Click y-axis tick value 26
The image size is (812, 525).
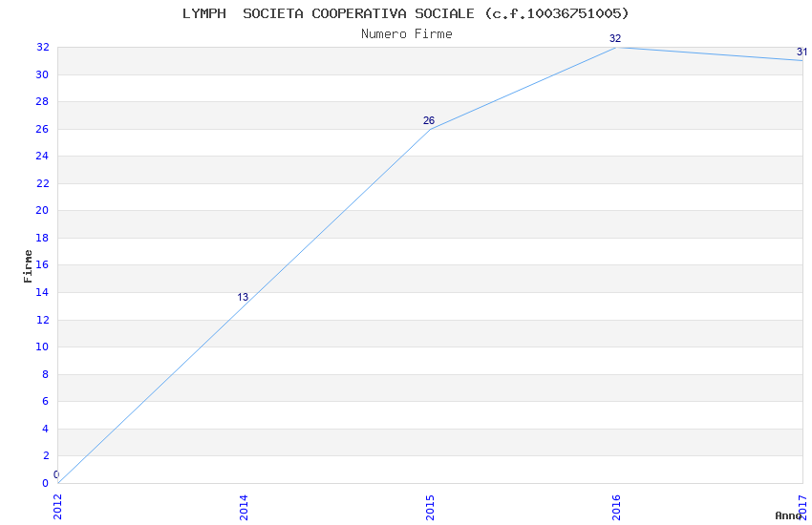42,129
